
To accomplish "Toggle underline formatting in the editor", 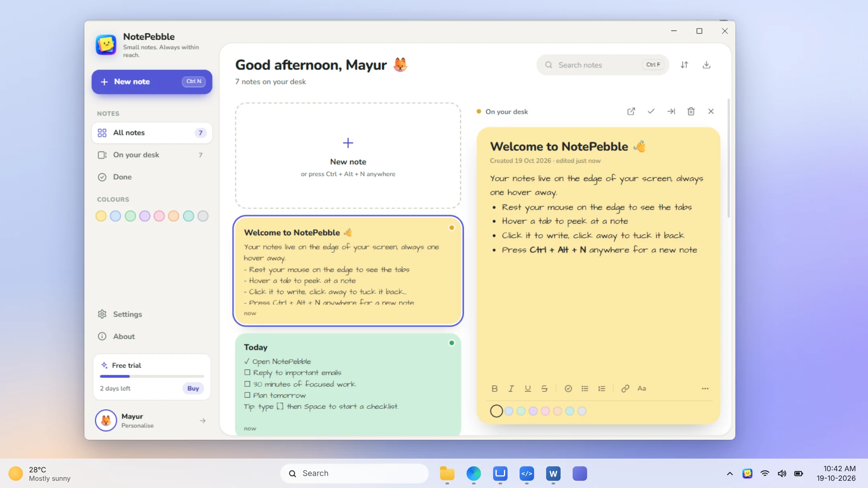I will (528, 388).
